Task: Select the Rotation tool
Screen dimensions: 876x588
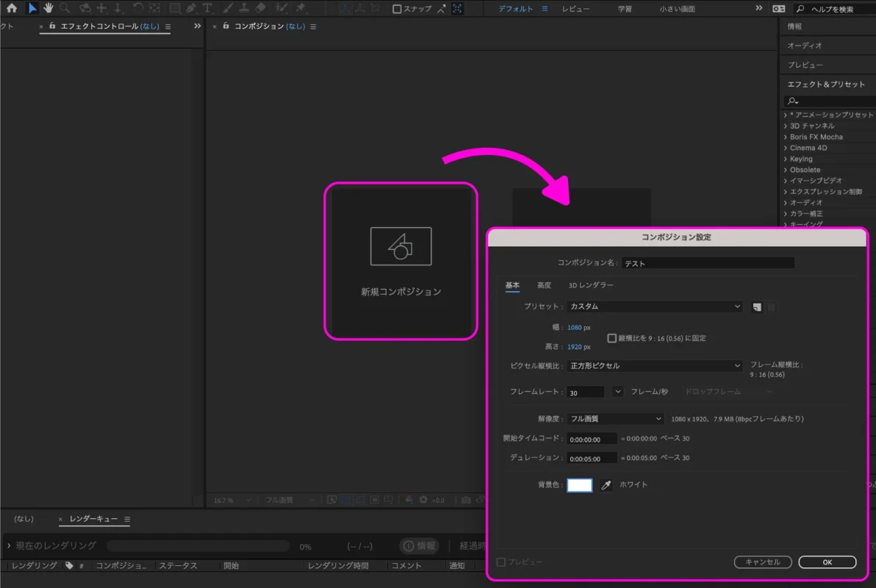Action: point(137,8)
